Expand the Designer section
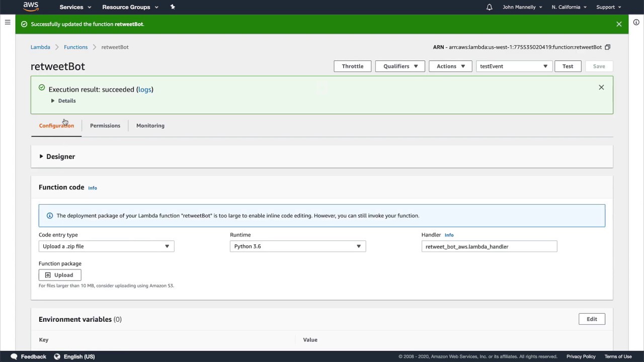644x362 pixels. point(57,156)
